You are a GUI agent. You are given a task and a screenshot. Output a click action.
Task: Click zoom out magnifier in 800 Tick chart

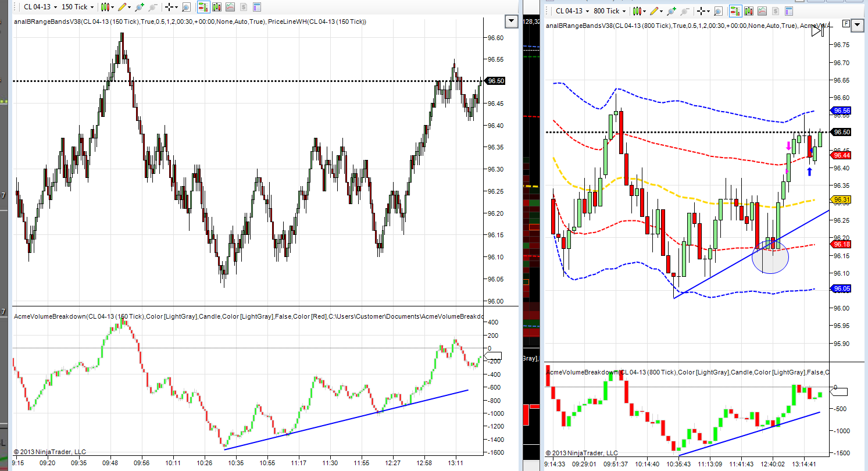pyautogui.click(x=684, y=10)
